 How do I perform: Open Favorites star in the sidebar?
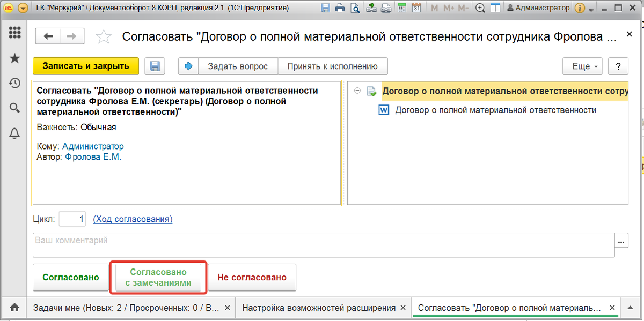click(x=15, y=58)
